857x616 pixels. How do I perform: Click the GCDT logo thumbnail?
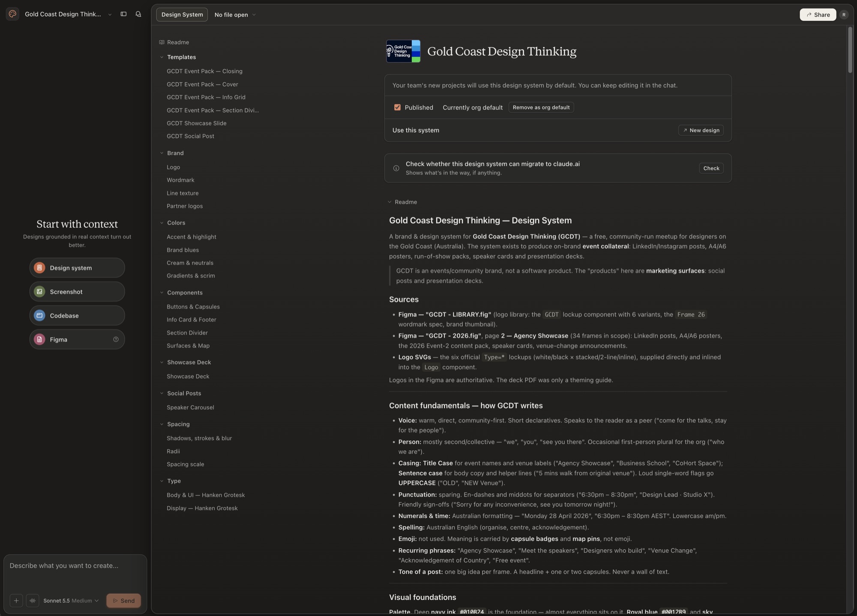(x=403, y=51)
